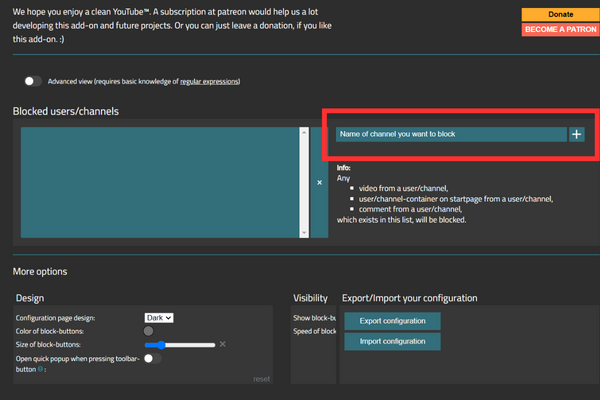
Task: Open the regular expressions link
Action: (209, 82)
